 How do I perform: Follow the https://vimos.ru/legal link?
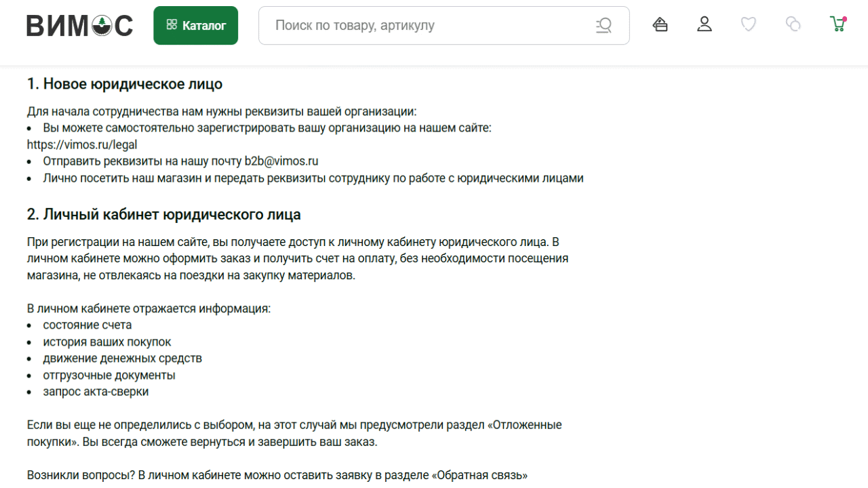tap(82, 144)
